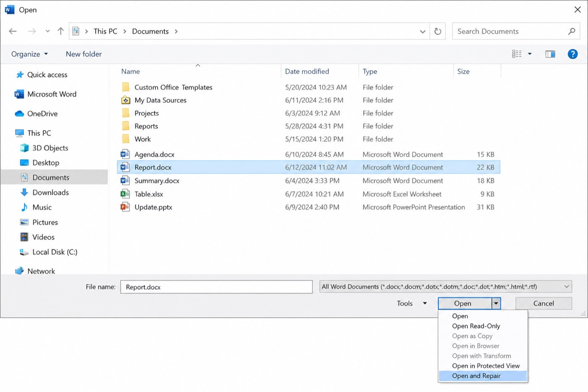The width and height of the screenshot is (588, 392).
Task: Click the Documents breadcrumb segment
Action: tap(150, 31)
